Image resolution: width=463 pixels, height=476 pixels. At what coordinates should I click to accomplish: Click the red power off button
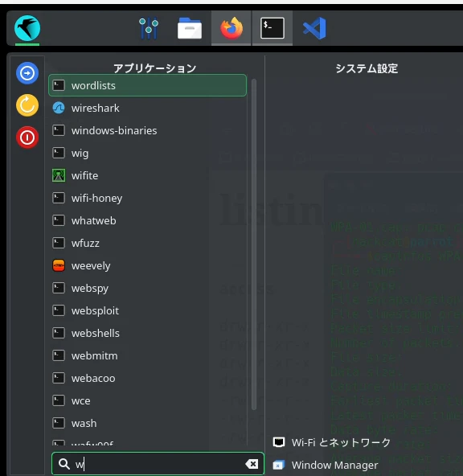[27, 137]
